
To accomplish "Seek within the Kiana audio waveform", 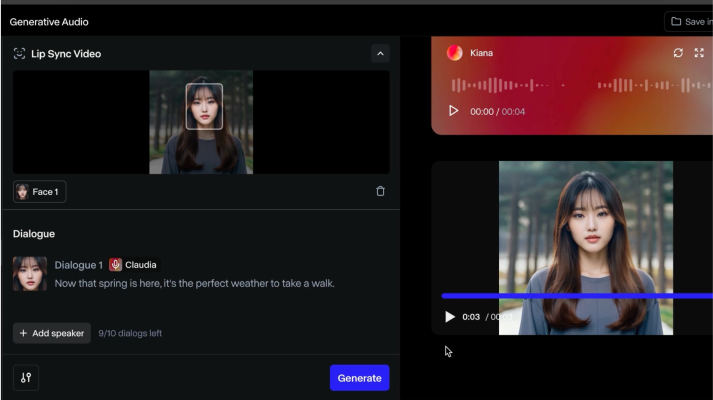I will click(580, 86).
